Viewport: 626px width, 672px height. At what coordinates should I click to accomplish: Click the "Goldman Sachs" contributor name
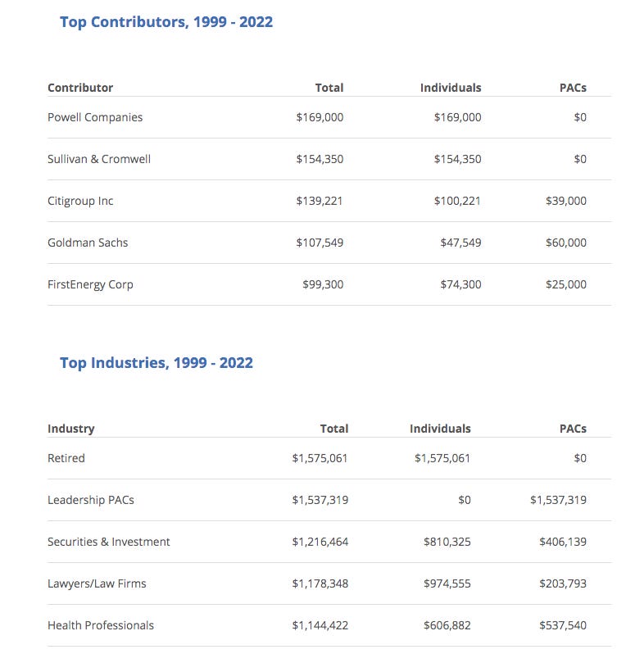point(88,243)
